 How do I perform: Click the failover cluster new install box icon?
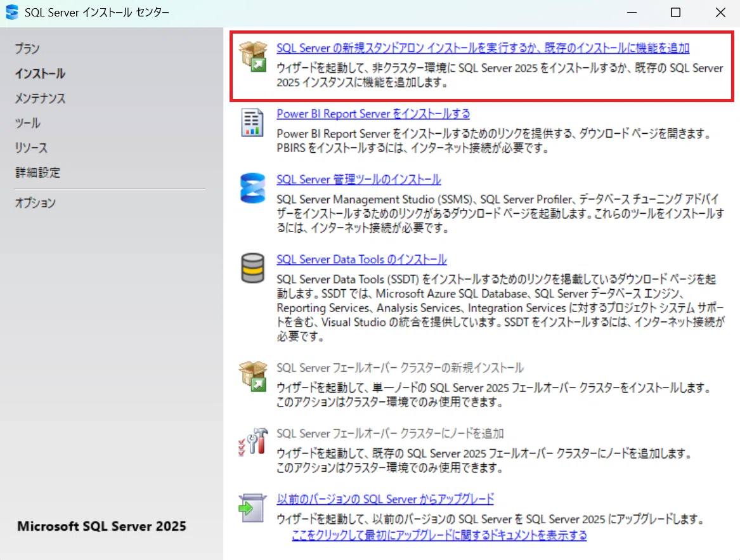pos(253,376)
